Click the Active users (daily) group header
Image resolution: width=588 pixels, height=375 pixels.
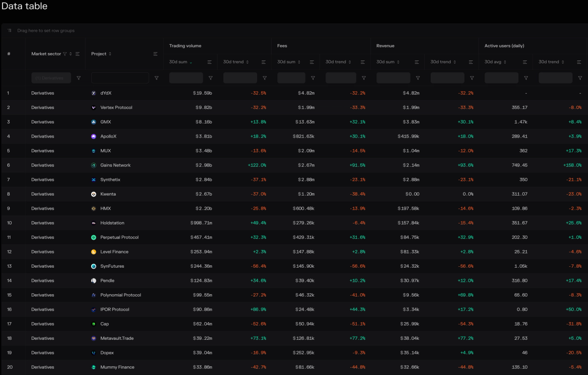click(x=504, y=46)
